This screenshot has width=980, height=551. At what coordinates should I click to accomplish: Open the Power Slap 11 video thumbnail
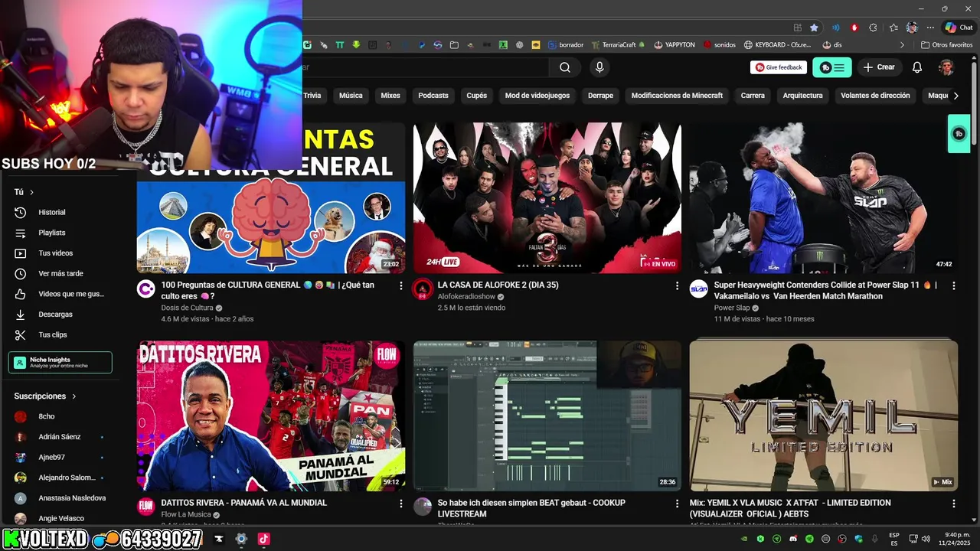(824, 198)
